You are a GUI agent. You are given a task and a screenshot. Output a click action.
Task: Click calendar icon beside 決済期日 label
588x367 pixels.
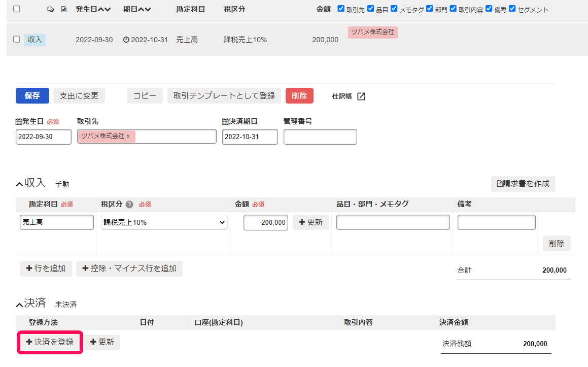(x=225, y=121)
